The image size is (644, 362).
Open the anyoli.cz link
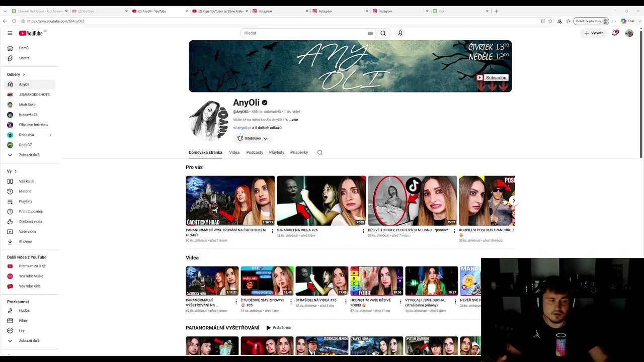click(x=244, y=128)
